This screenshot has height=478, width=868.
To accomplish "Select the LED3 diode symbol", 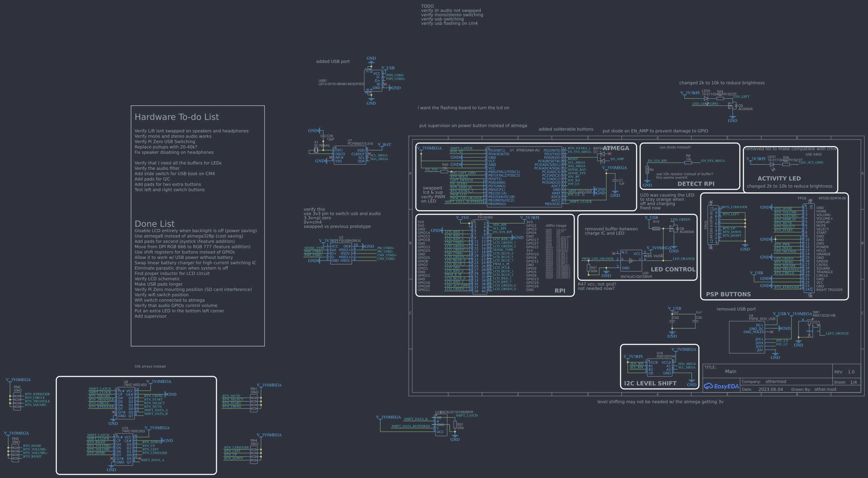I will (706, 99).
